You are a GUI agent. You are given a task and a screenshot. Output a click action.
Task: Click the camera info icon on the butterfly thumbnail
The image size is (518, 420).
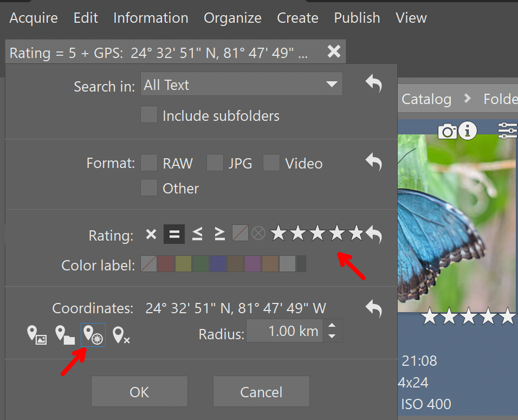pos(447,131)
